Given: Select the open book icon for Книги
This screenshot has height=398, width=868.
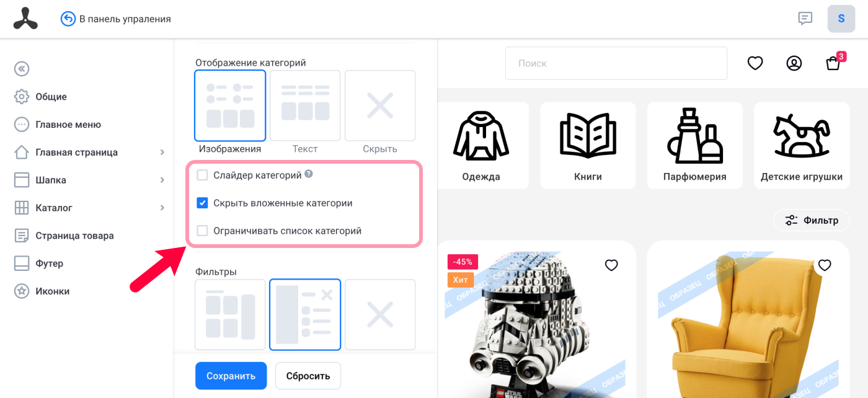Looking at the screenshot, I should [588, 135].
